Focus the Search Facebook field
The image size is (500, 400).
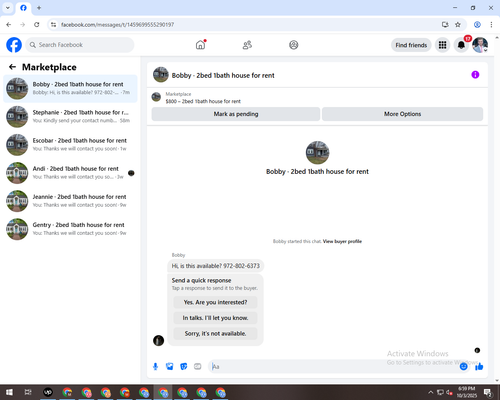80,45
